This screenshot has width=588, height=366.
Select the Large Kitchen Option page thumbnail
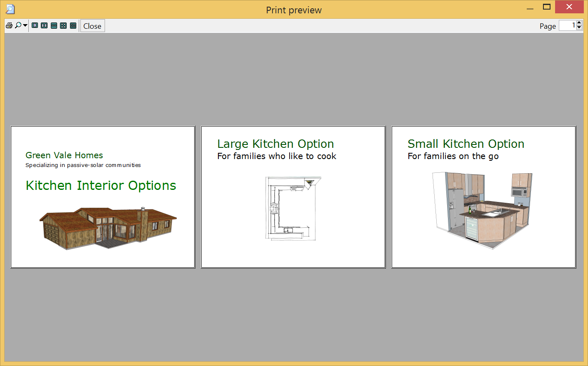point(293,197)
